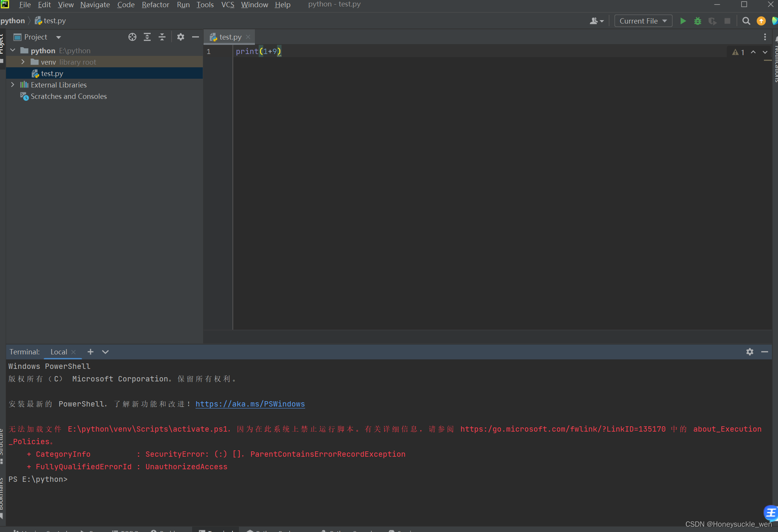The height and width of the screenshot is (532, 778).
Task: Hide the Terminal panel
Action: click(x=765, y=352)
